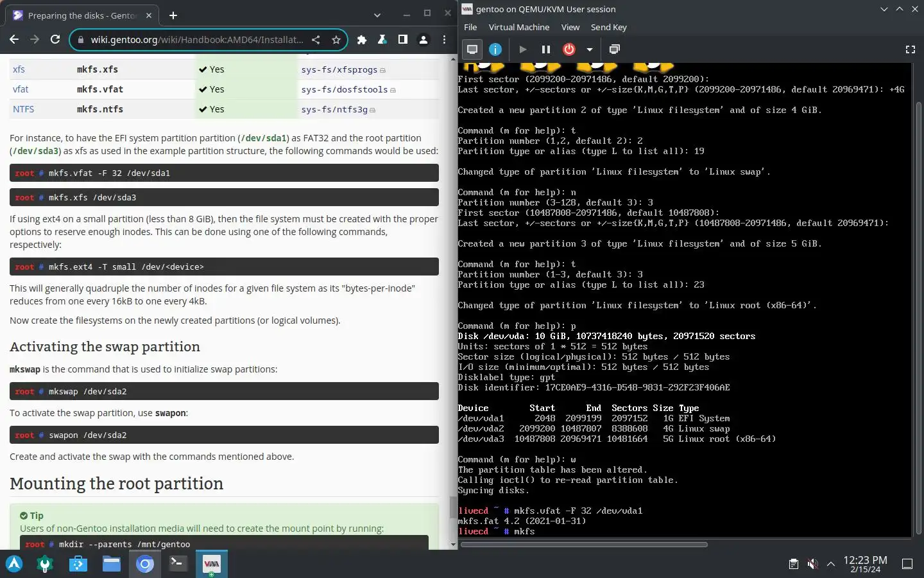Open the Chrome three-dot menu

444,40
